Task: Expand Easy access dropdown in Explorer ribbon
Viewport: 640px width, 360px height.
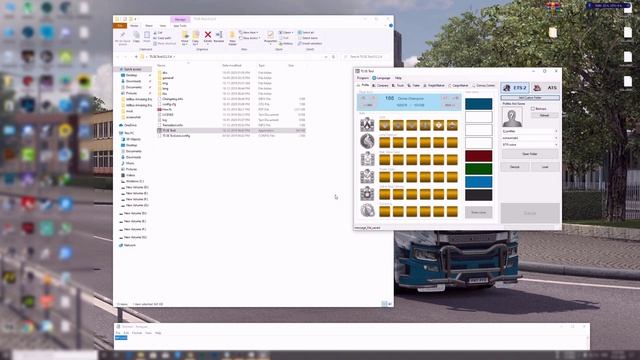Action: pyautogui.click(x=249, y=38)
